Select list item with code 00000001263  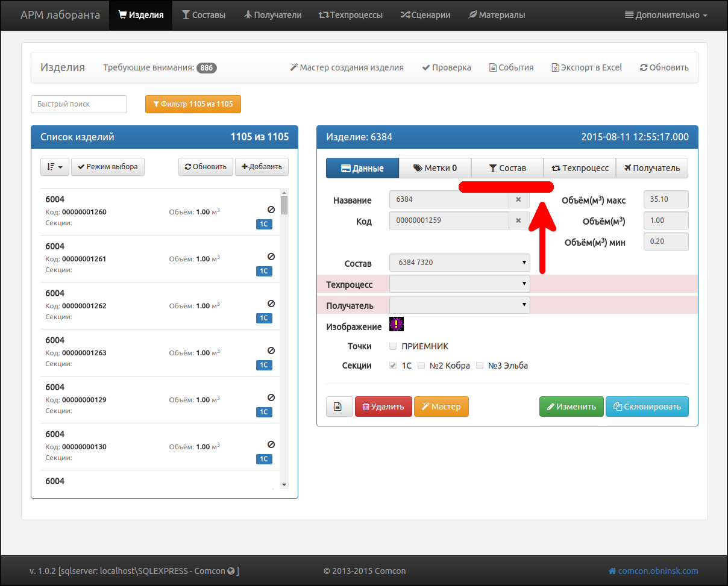click(160, 352)
